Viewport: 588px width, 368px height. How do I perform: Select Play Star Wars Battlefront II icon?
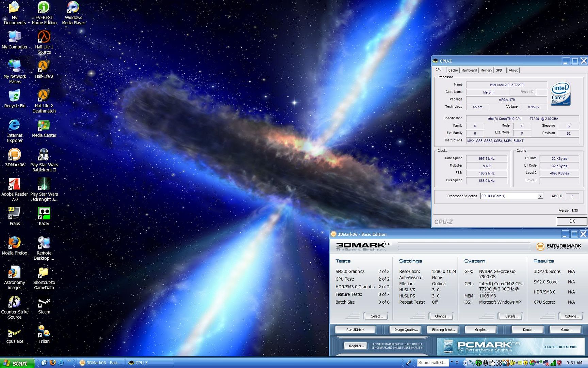pyautogui.click(x=44, y=160)
